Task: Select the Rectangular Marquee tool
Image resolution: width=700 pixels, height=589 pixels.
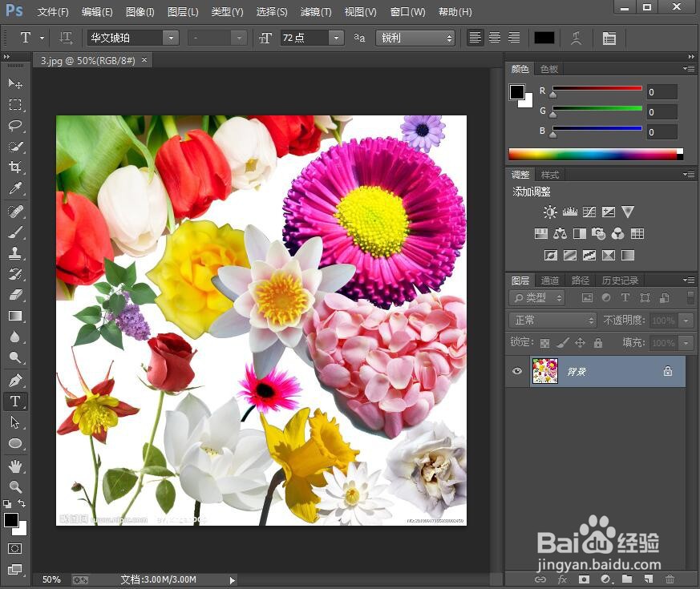Action: pyautogui.click(x=15, y=104)
